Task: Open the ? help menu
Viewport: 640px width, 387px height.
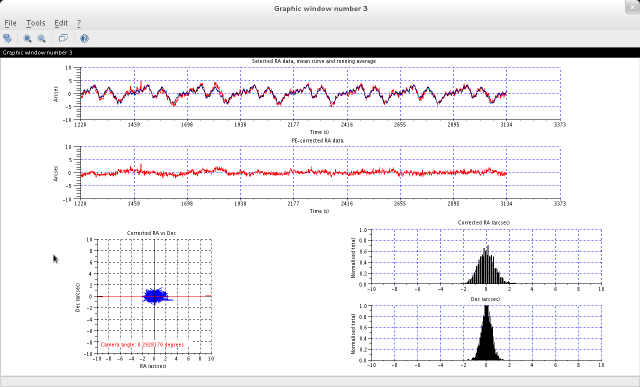Action: click(79, 23)
